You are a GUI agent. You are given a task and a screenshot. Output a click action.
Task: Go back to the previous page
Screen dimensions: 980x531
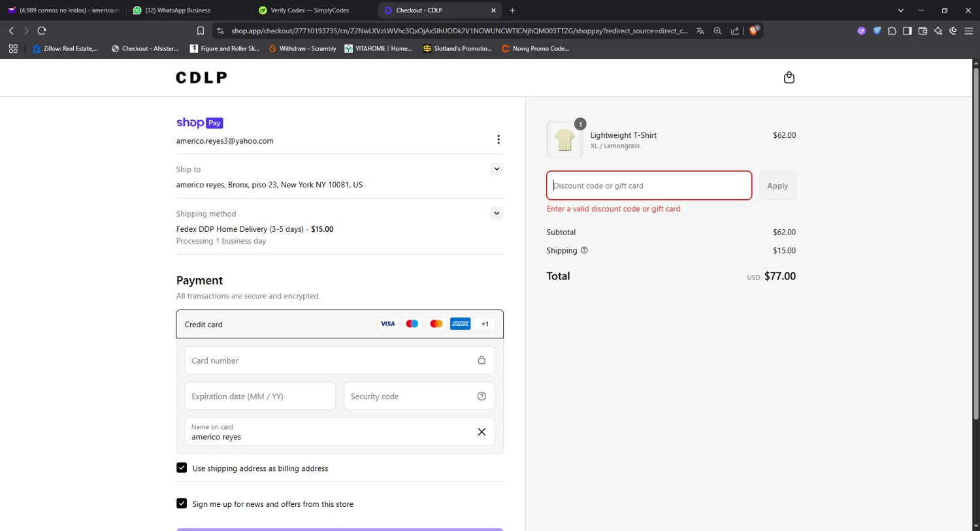pos(11,31)
